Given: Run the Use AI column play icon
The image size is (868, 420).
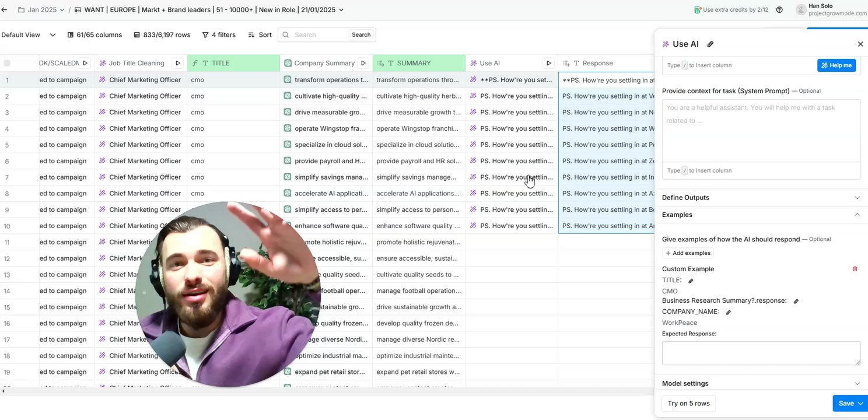Looking at the screenshot, I should (548, 63).
